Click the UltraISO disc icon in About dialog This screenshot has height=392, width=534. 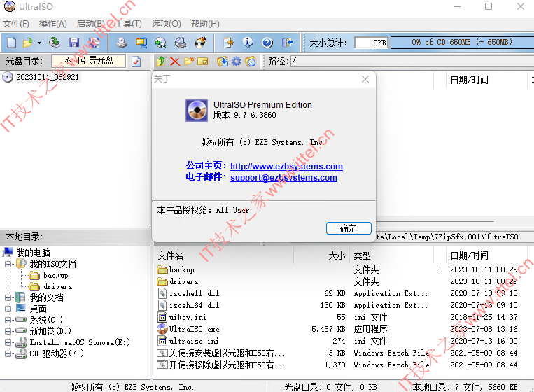coord(197,111)
